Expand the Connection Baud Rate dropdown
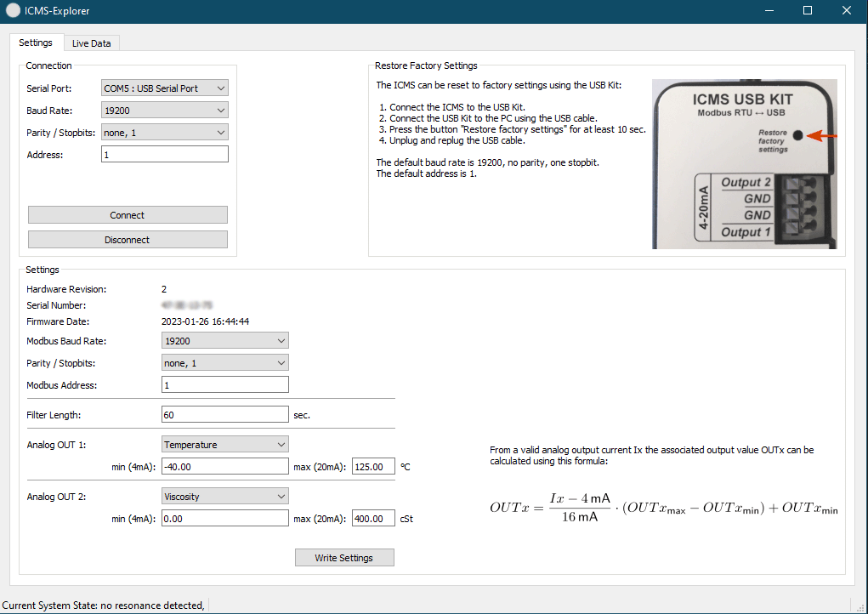The image size is (868, 614). click(165, 111)
